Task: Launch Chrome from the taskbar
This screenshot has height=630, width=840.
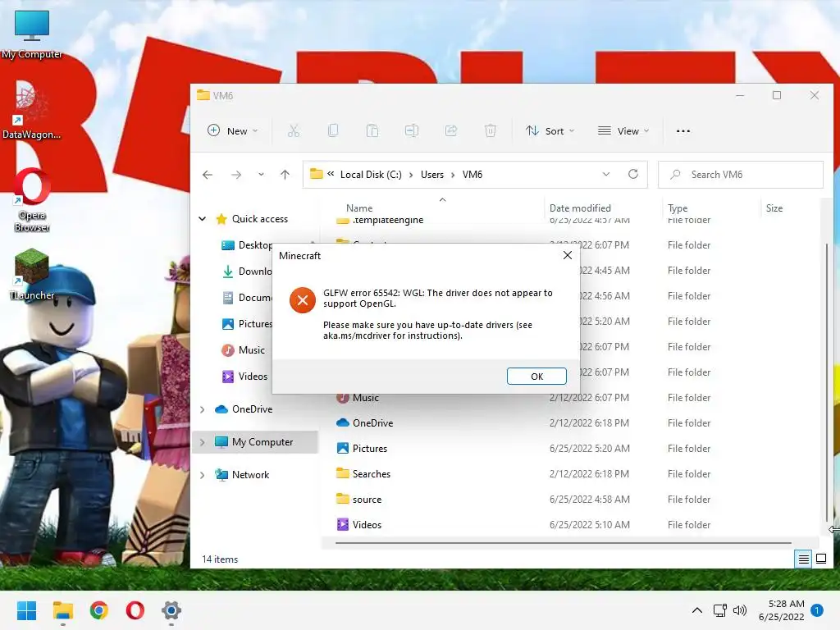Action: [99, 610]
